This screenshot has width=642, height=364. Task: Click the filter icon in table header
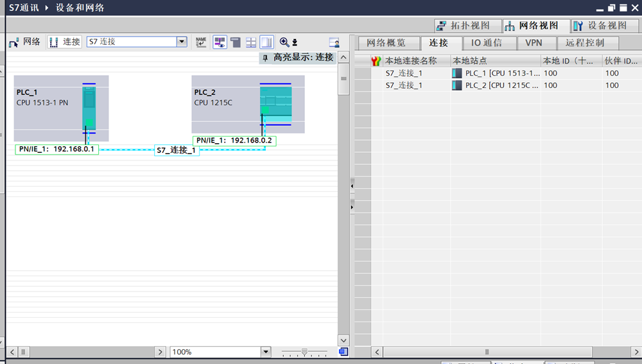(x=376, y=61)
